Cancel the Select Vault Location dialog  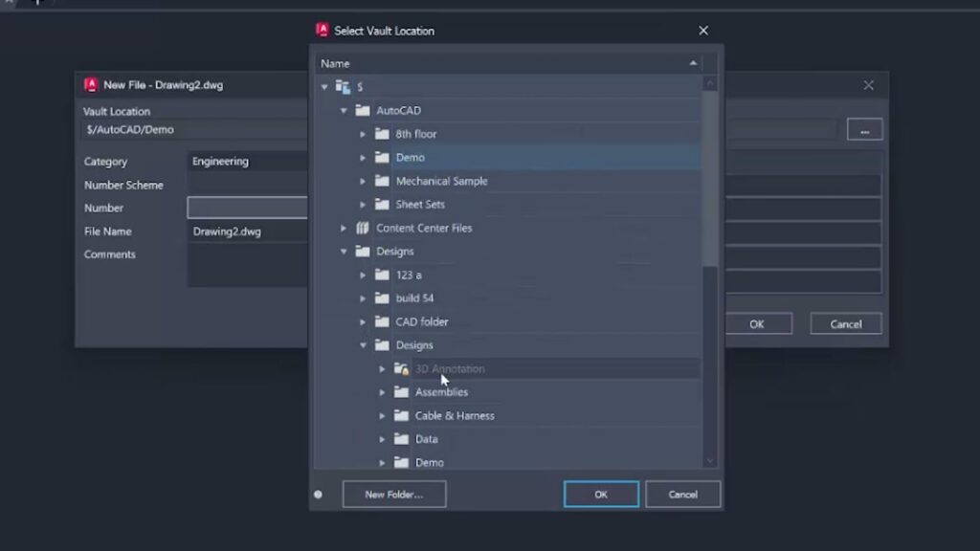tap(682, 495)
